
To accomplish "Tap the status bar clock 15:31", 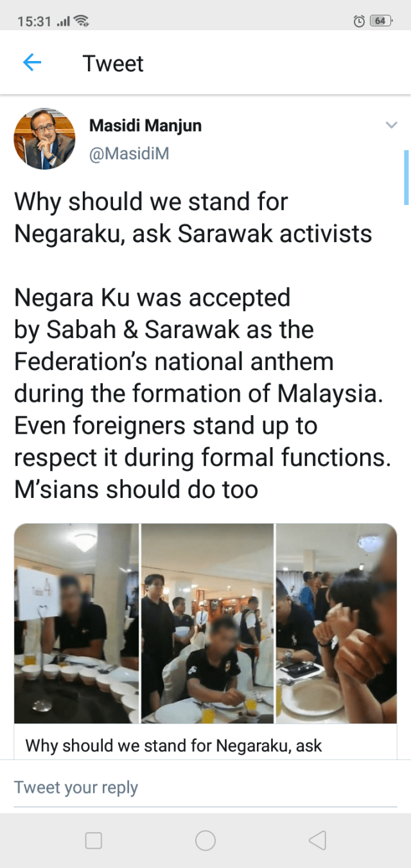I will coord(34,21).
